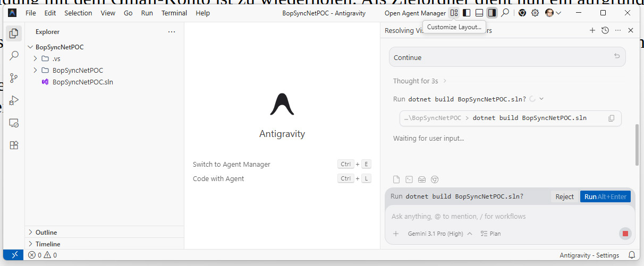644x266 pixels.
Task: Open the Source Control view
Action: pyautogui.click(x=14, y=78)
